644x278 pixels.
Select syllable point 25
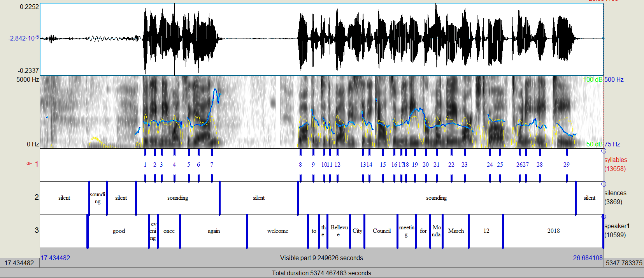(x=500, y=165)
